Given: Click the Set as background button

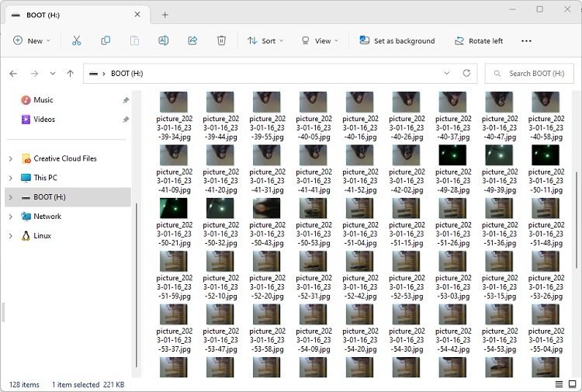Looking at the screenshot, I should point(397,40).
